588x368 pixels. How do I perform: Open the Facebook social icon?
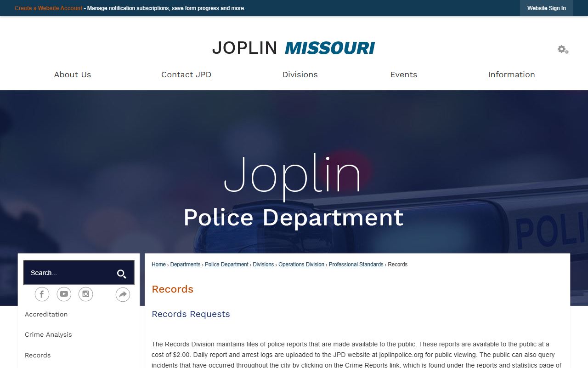pyautogui.click(x=42, y=294)
